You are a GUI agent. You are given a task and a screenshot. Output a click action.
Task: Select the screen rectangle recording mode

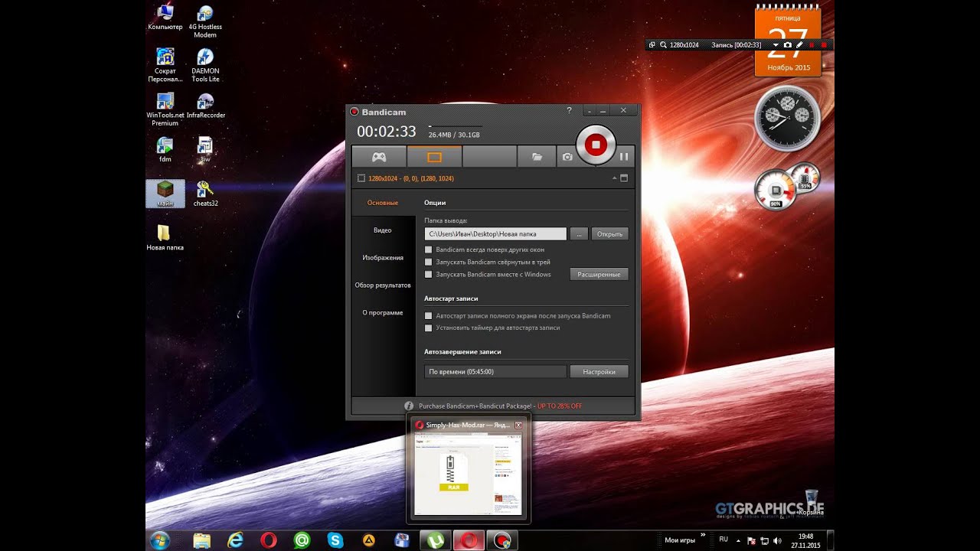(434, 157)
